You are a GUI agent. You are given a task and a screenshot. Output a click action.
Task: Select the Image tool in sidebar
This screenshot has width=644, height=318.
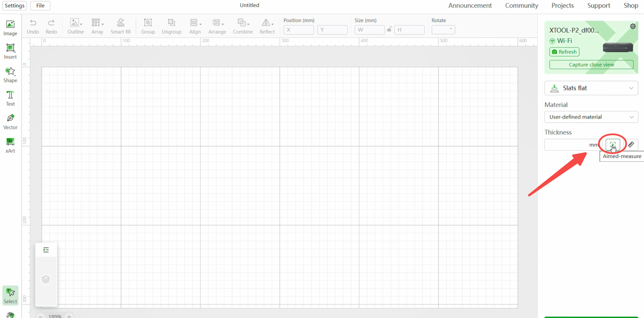pos(10,28)
